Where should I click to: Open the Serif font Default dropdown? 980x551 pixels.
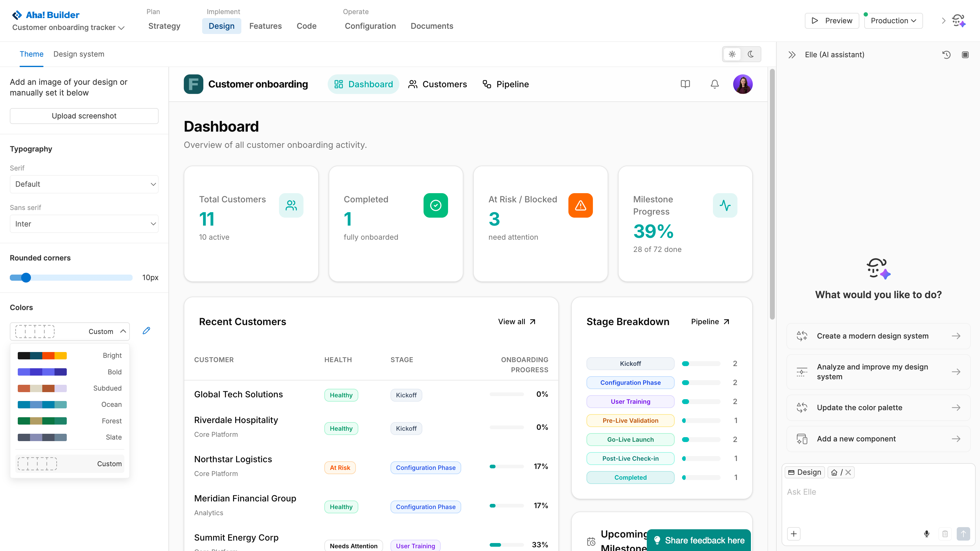coord(84,184)
